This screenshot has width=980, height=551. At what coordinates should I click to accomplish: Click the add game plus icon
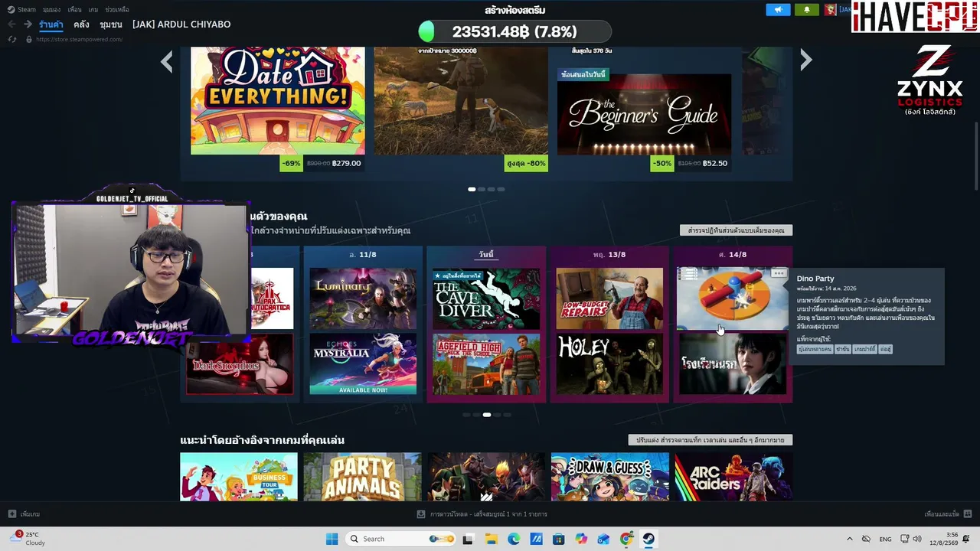11,514
